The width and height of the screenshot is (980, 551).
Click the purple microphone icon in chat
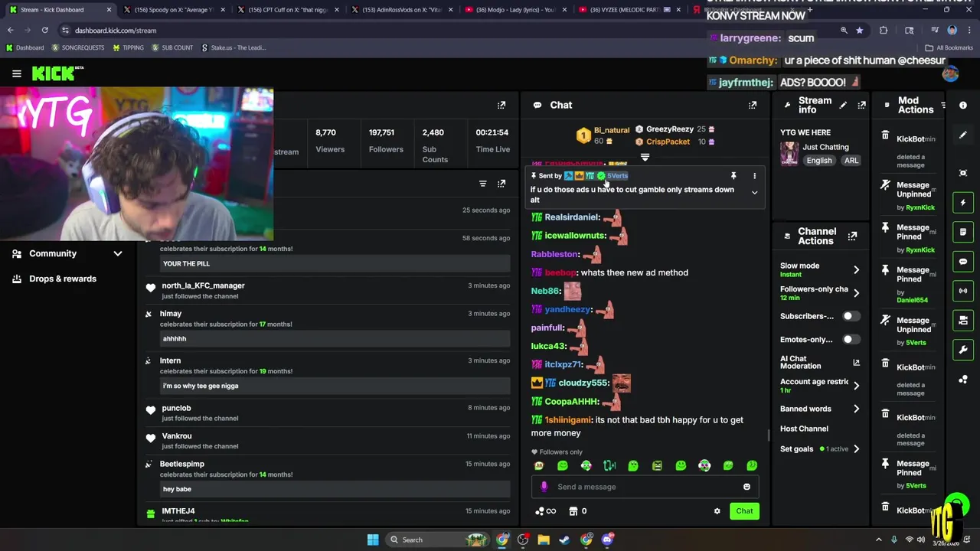544,487
